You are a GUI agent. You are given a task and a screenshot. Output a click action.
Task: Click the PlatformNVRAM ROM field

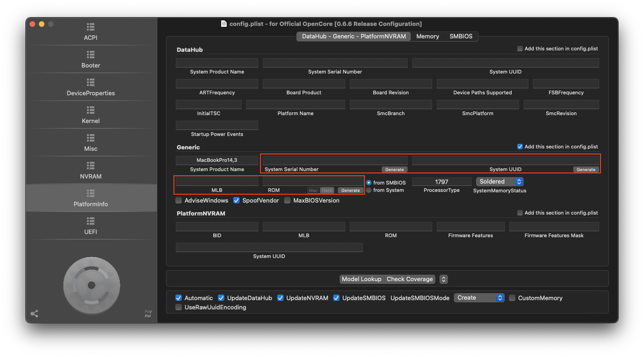point(391,227)
